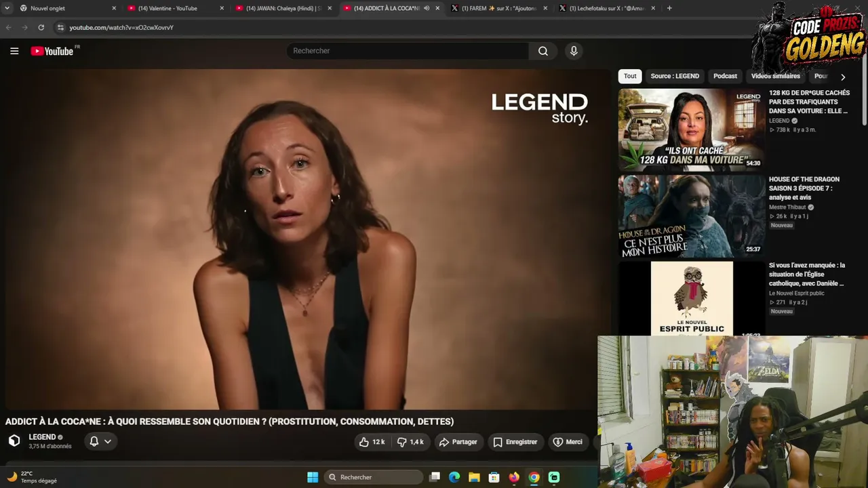Image resolution: width=868 pixels, height=488 pixels.
Task: Open Task View in the taskbar
Action: [435, 477]
